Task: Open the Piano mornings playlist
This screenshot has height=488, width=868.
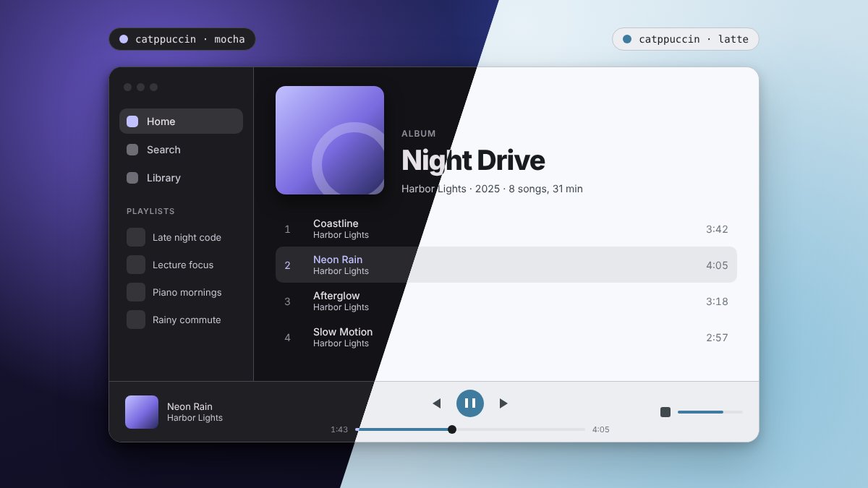Action: click(x=181, y=292)
